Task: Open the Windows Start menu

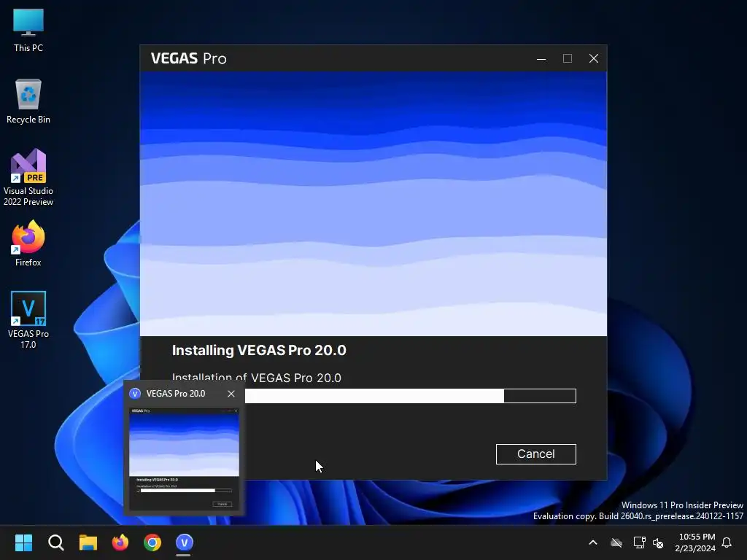Action: (x=23, y=542)
